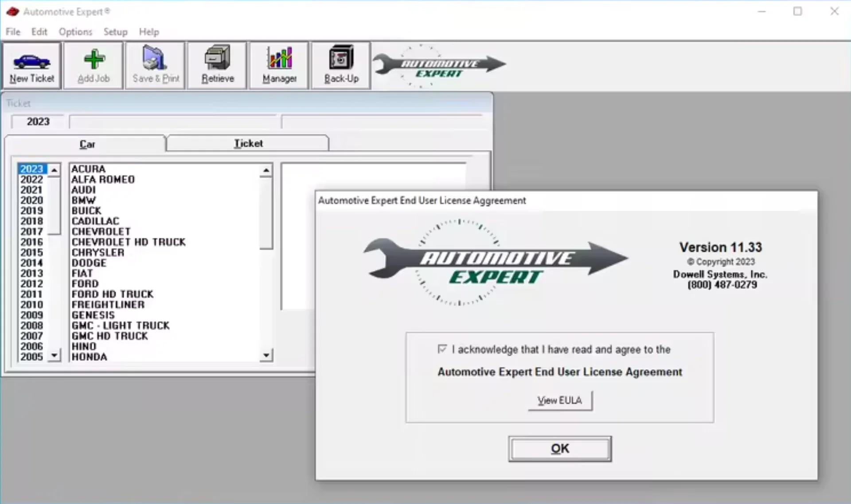Click the View EULA button
This screenshot has height=504, width=851.
tap(560, 400)
